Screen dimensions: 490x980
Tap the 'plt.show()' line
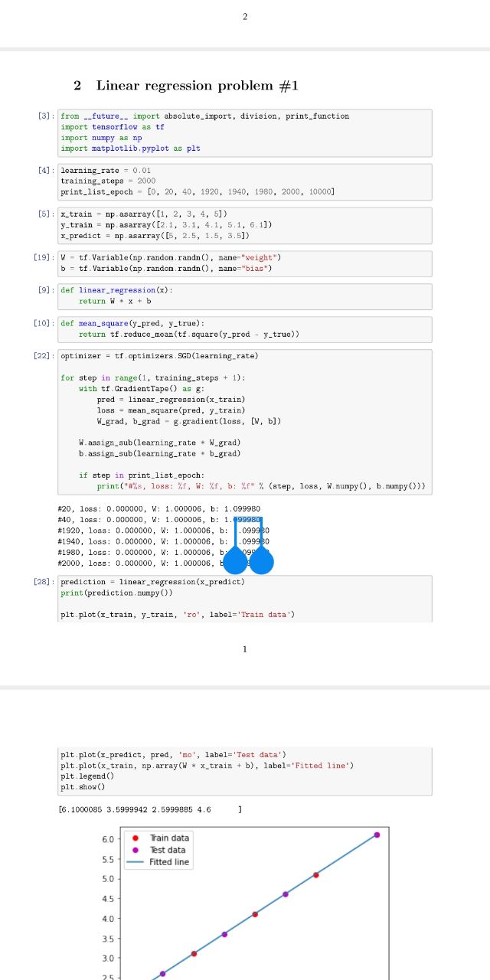(83, 786)
